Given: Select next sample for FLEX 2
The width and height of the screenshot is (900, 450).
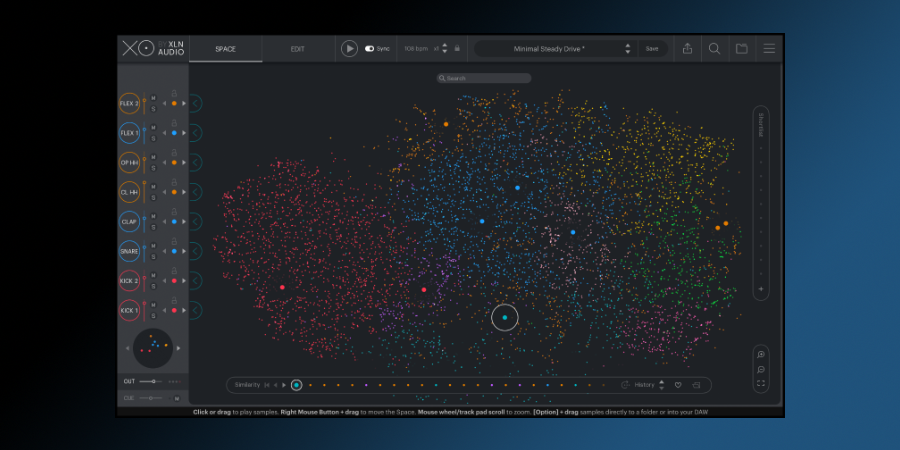Looking at the screenshot, I should 184,103.
